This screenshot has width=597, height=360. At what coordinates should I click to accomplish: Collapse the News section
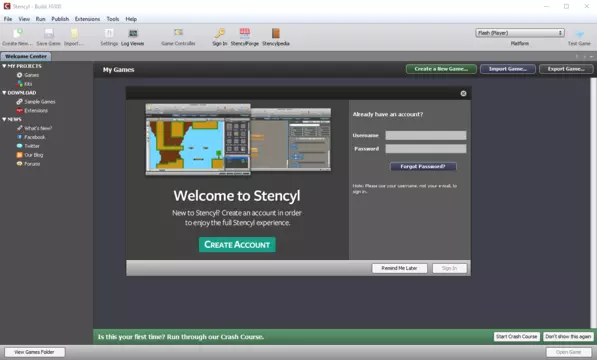(x=4, y=119)
